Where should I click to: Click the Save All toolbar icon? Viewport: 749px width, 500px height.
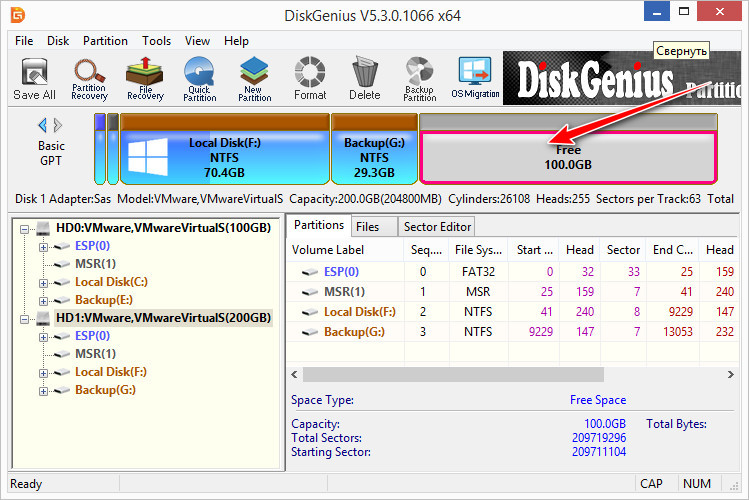pyautogui.click(x=34, y=78)
